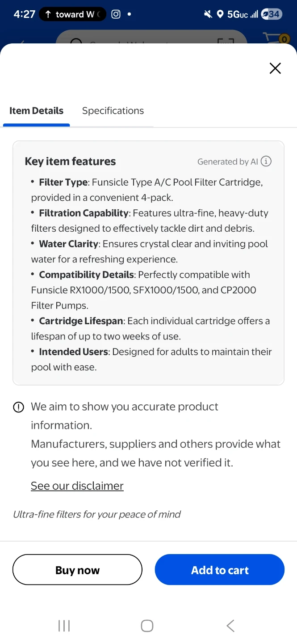Close the item details sheet
The image size is (297, 644).
click(275, 68)
